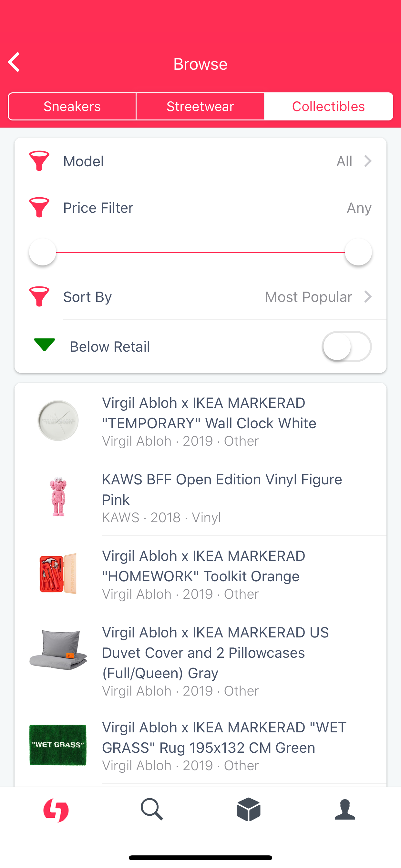401x868 pixels.
Task: Tap the Model funnel icon
Action: 39,161
